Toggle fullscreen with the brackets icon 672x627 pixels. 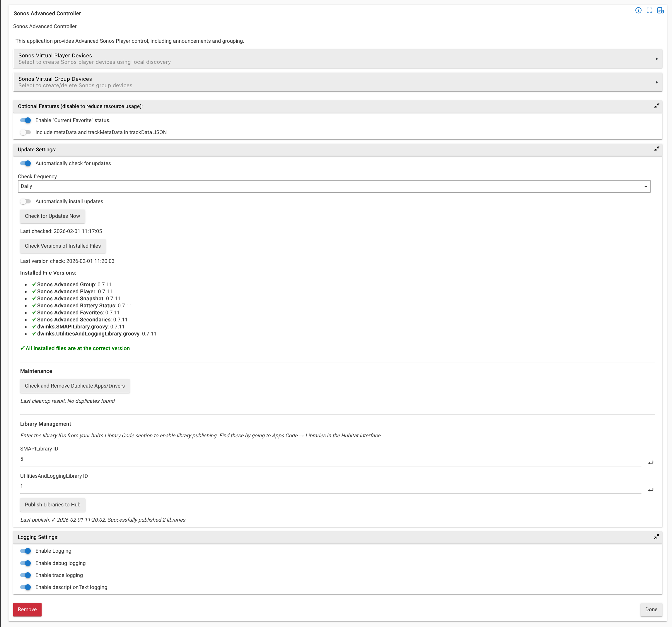coord(649,11)
